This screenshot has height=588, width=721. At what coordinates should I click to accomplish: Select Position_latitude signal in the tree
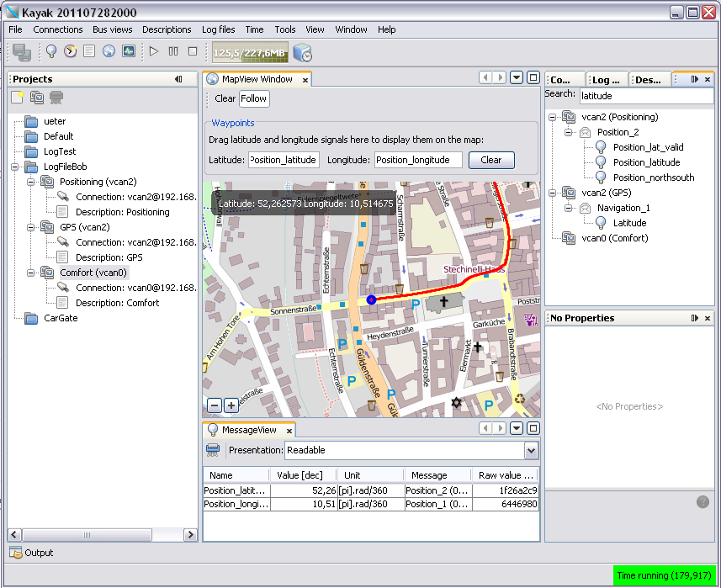pos(646,162)
